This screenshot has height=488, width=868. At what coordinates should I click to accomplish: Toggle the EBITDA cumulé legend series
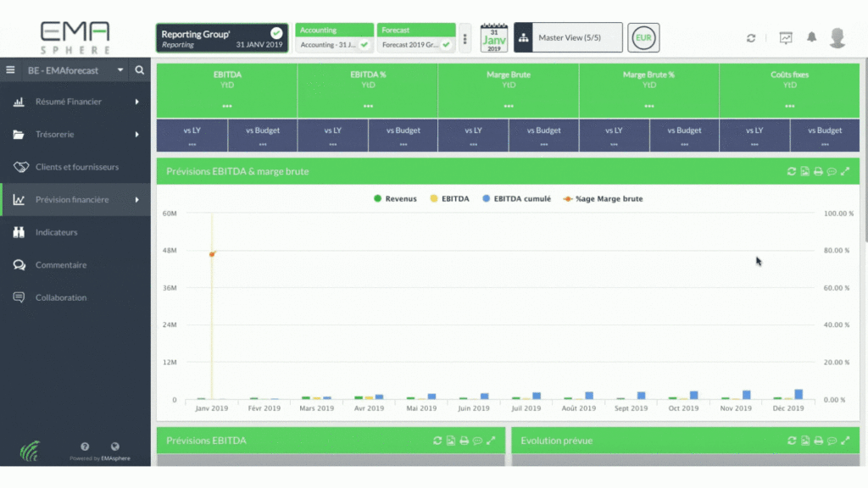click(x=516, y=198)
